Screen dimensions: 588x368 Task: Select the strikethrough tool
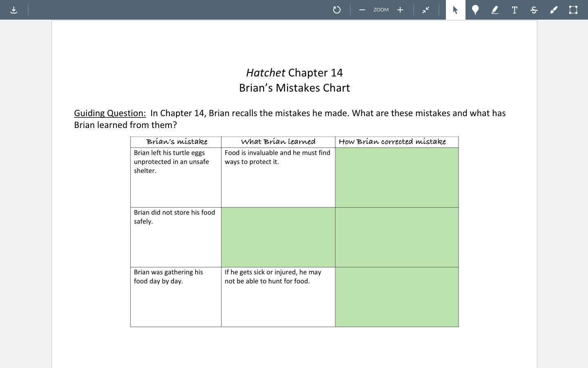tap(534, 10)
